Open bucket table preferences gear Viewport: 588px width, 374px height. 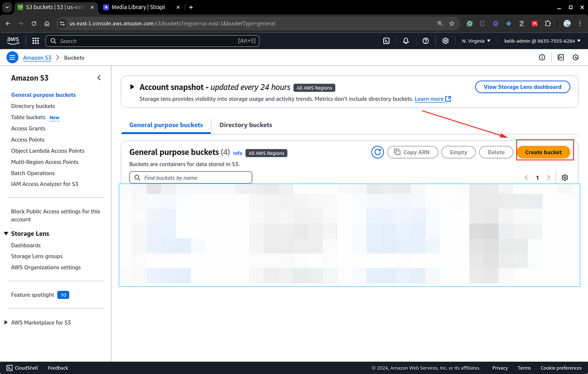click(x=565, y=177)
